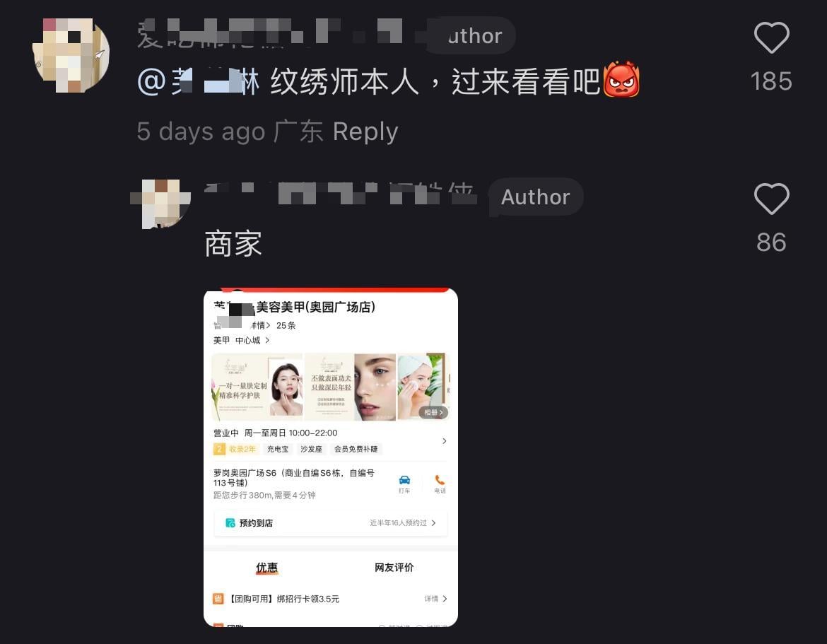Expand 详情 for 团购可用 coupon
The image size is (827, 644).
[x=435, y=599]
